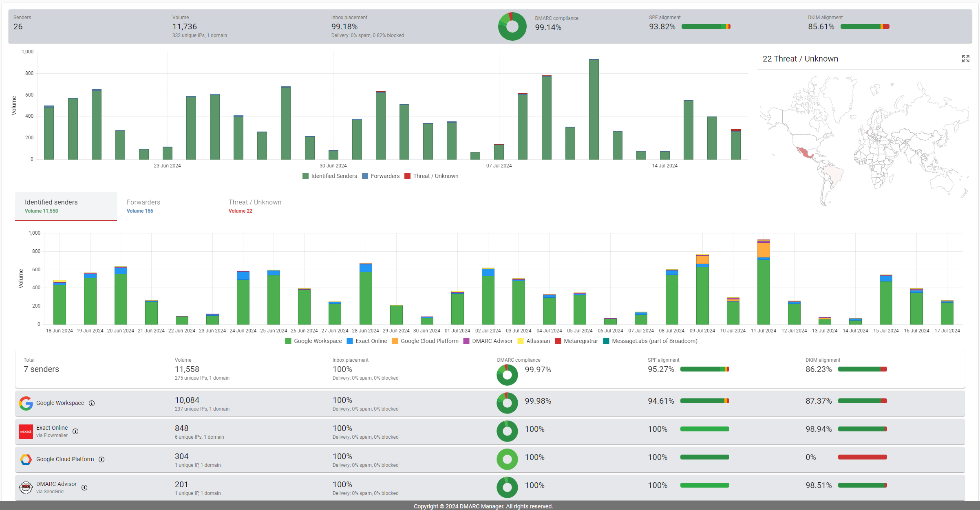This screenshot has width=980, height=510.
Task: Open the info tooltip beside Google Workspace
Action: click(92, 403)
